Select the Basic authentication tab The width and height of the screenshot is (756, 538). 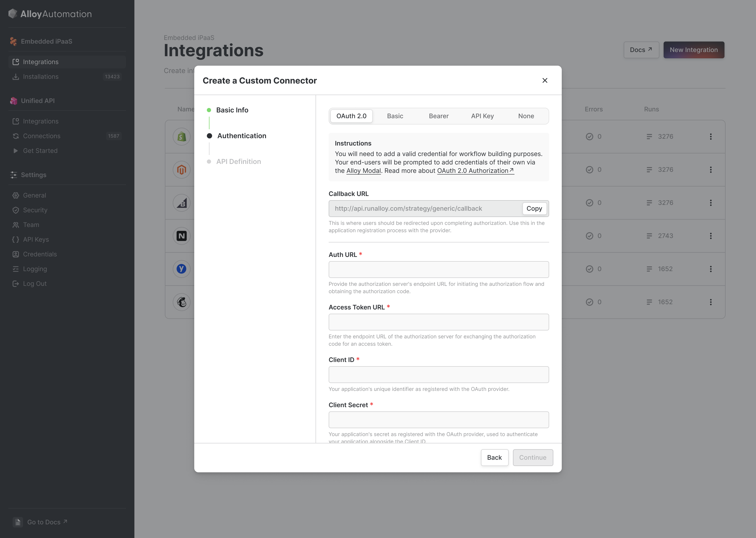point(395,116)
